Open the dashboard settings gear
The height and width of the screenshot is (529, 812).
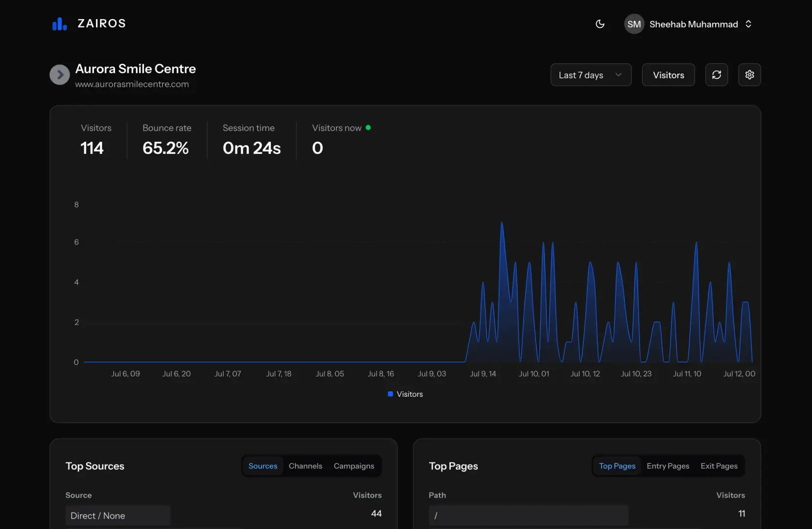pyautogui.click(x=749, y=74)
